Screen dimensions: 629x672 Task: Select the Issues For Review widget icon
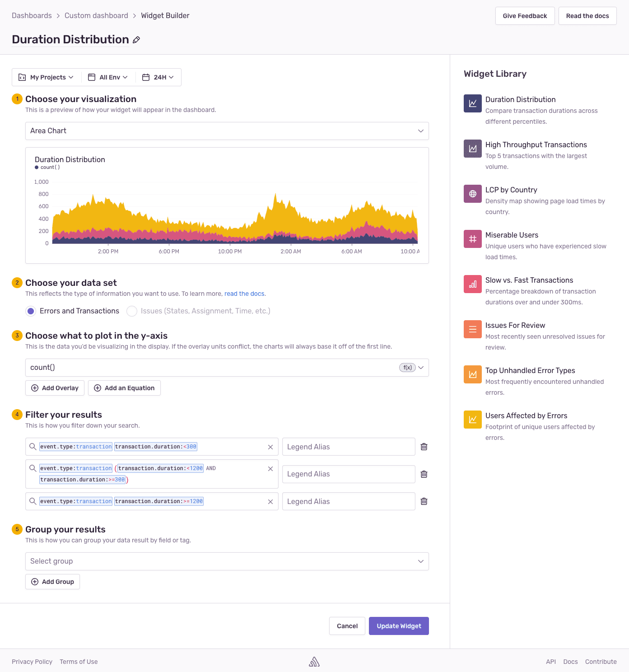(472, 329)
